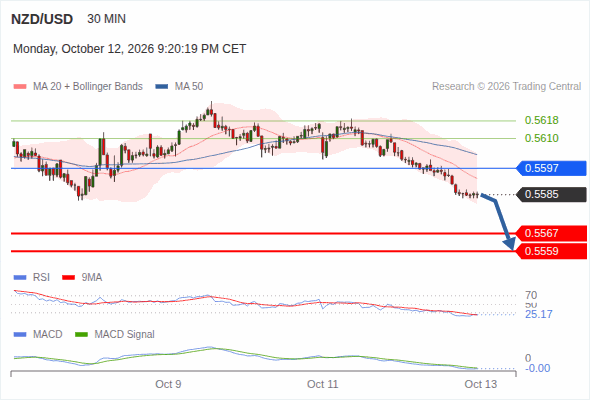Click the MACD legend color swatch
590x400 pixels.
[20, 335]
